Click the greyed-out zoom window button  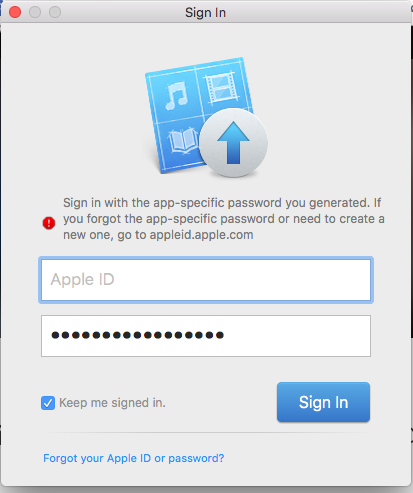[55, 12]
